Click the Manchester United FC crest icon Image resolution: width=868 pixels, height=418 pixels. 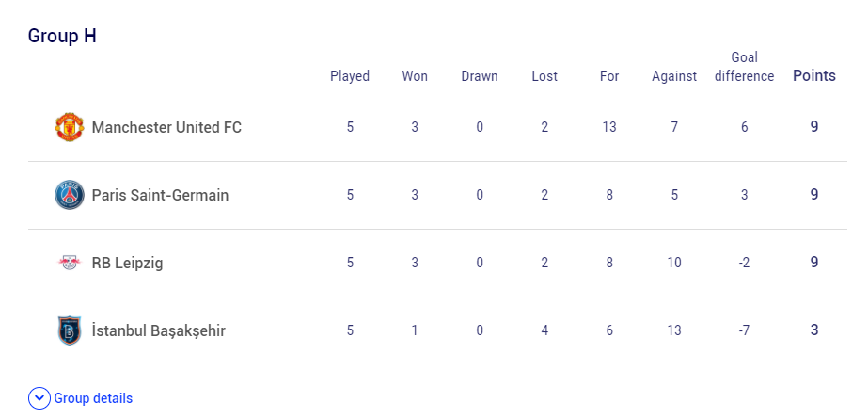pos(70,127)
